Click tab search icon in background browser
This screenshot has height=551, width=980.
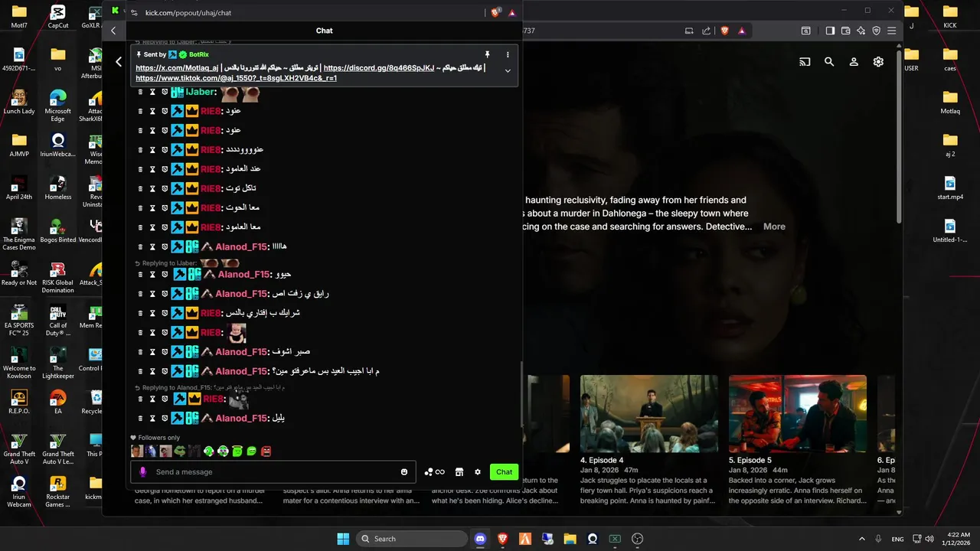(806, 31)
